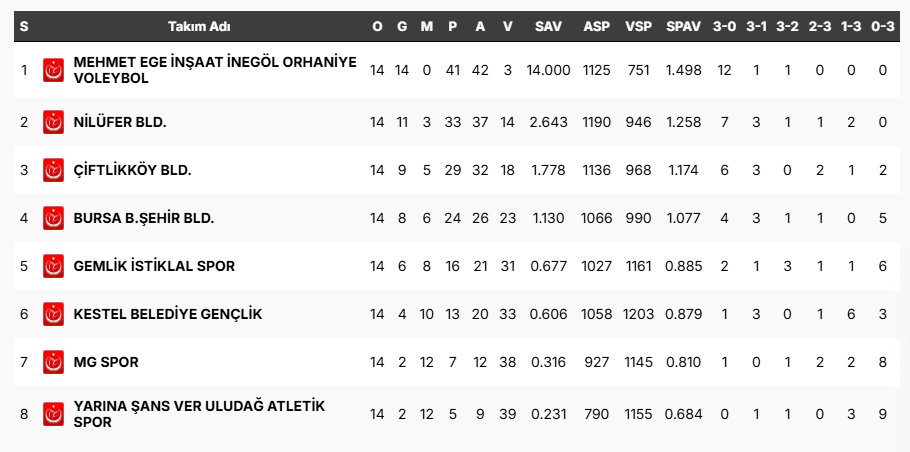
Task: Click the VSP column header
Action: pyautogui.click(x=638, y=27)
